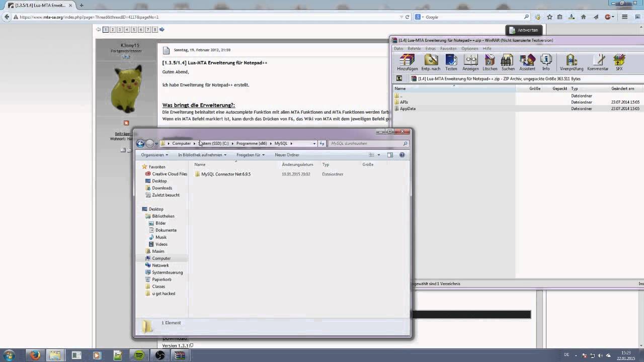Open Explorer address bar history dropdown

314,143
